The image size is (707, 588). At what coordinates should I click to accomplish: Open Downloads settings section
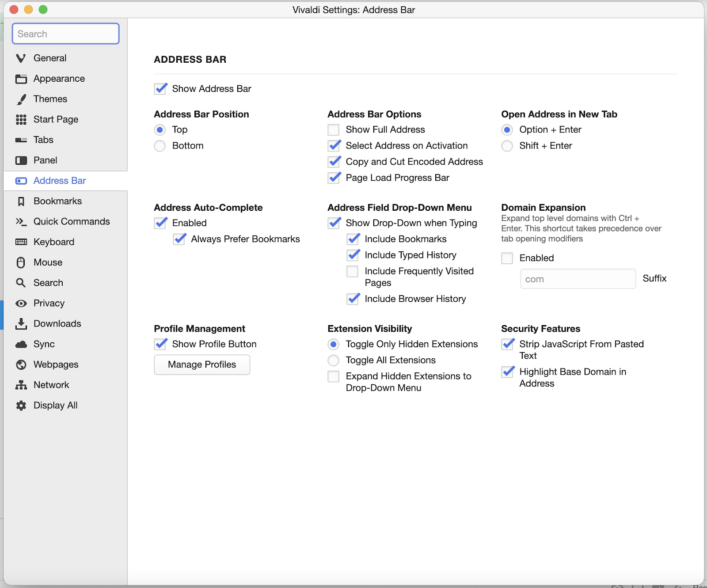(65, 324)
